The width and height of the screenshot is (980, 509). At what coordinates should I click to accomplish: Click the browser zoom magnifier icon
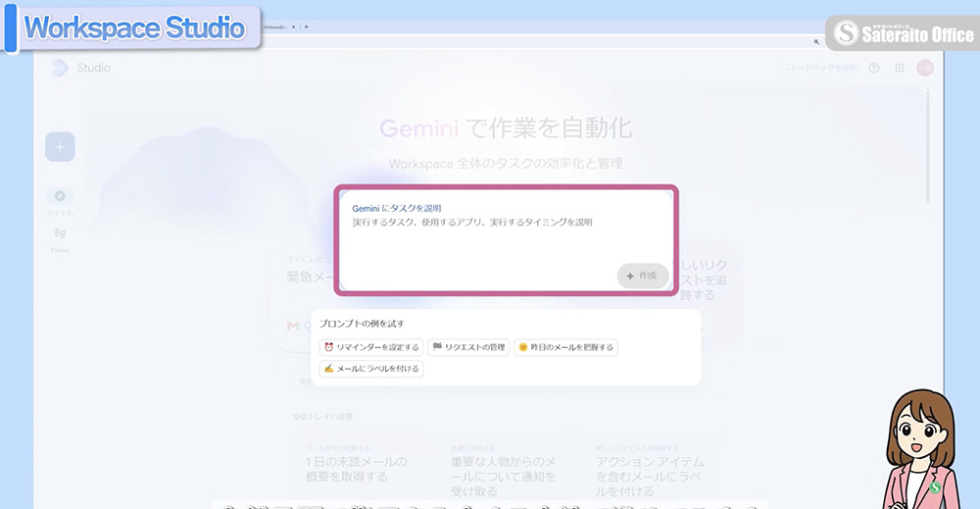[x=816, y=42]
